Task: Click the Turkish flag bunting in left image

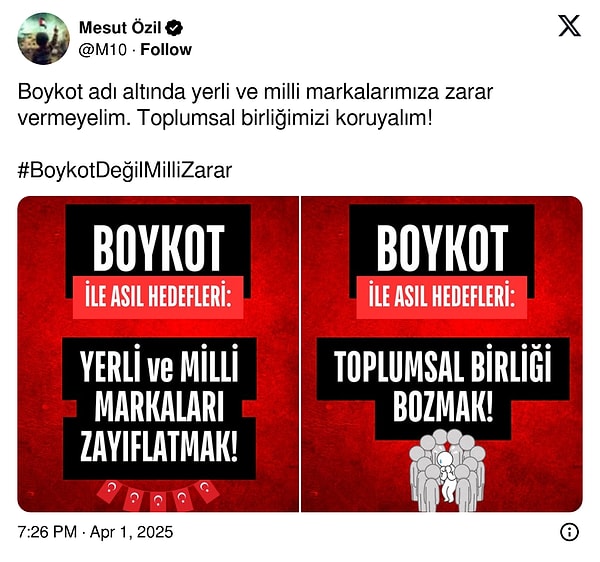Action: click(x=158, y=495)
